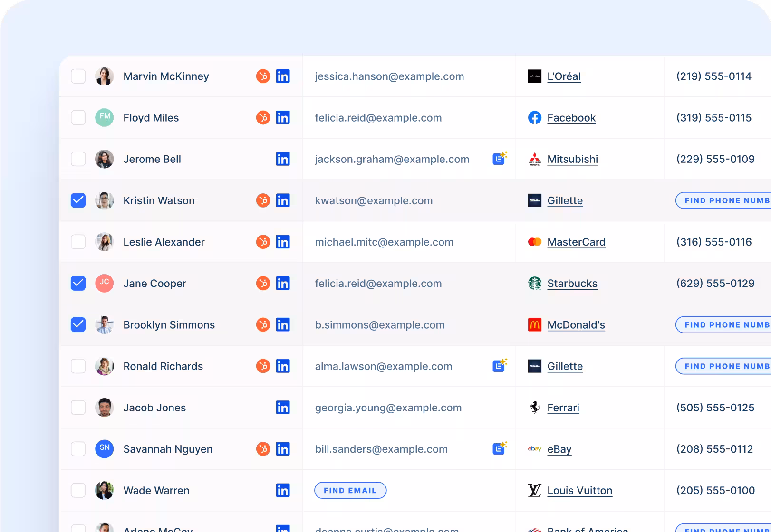Open HubSpot icon in Kristin Watson row
This screenshot has width=771, height=532.
coord(263,200)
